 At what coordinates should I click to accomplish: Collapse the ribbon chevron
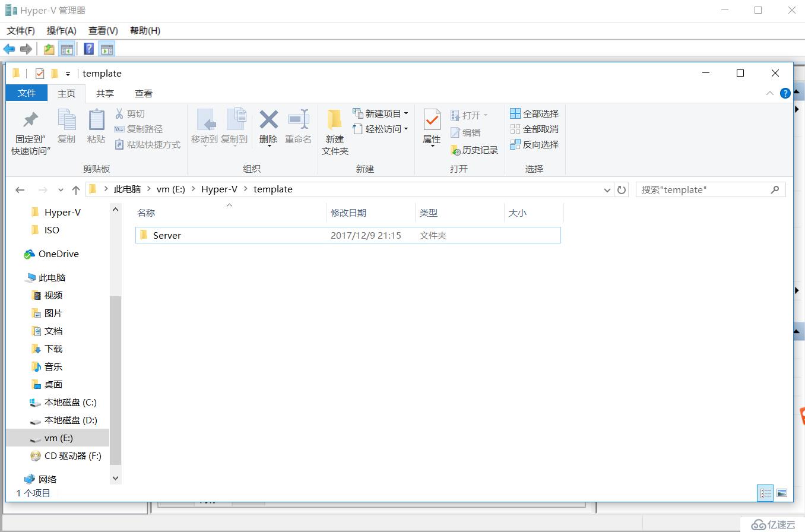click(769, 93)
